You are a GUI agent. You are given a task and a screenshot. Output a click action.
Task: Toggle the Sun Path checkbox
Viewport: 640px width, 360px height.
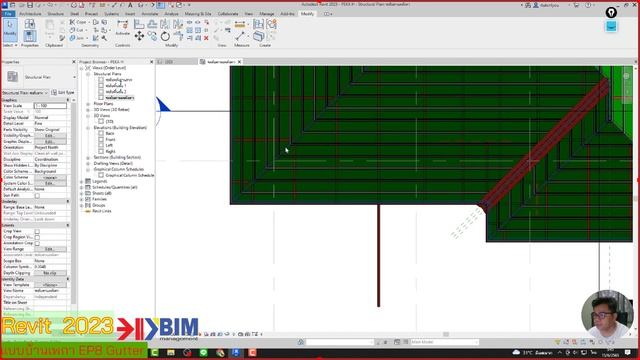tap(37, 196)
